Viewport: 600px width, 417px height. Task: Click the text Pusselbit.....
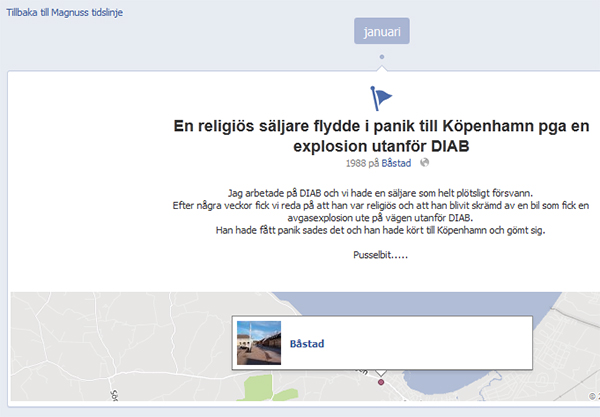pos(380,255)
